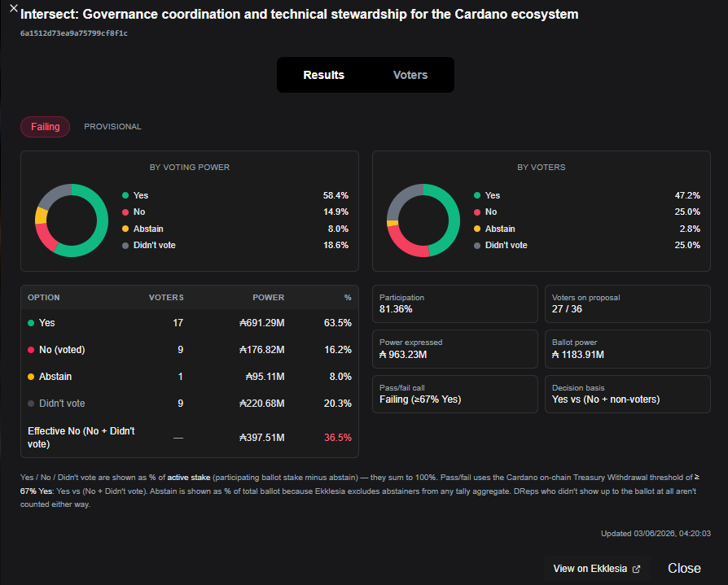
Task: Click the ₳220.68M power value
Action: [x=262, y=404]
